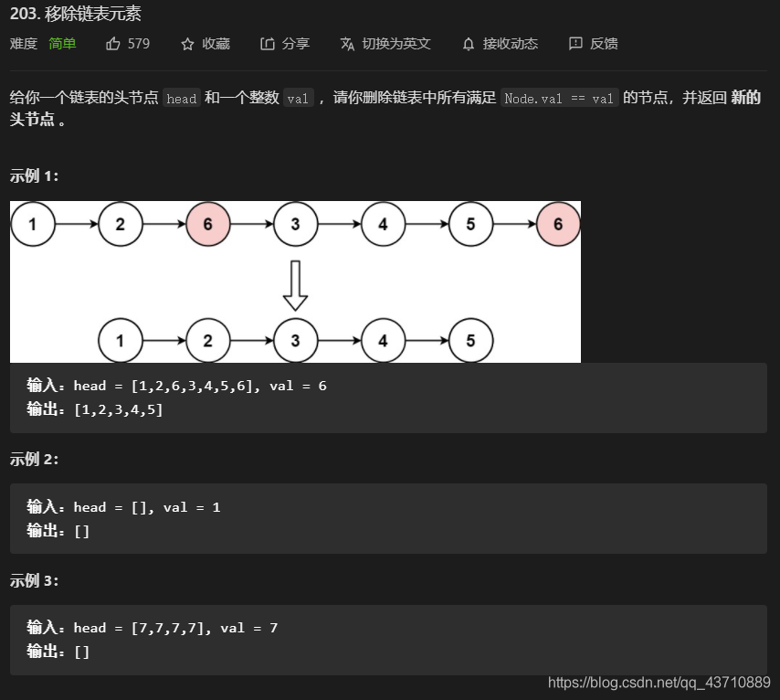Click the input line head = [], val = 1
Image resolution: width=780 pixels, height=700 pixels.
pyautogui.click(x=123, y=507)
